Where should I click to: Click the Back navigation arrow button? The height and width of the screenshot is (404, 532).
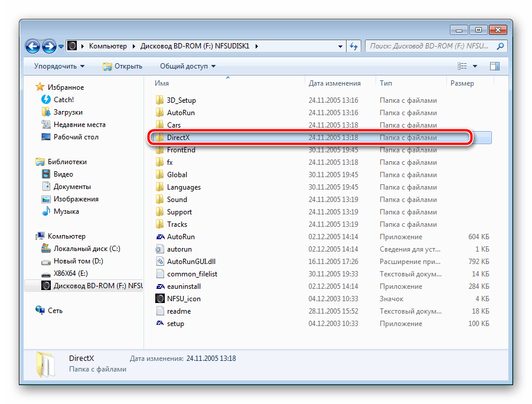[x=34, y=45]
